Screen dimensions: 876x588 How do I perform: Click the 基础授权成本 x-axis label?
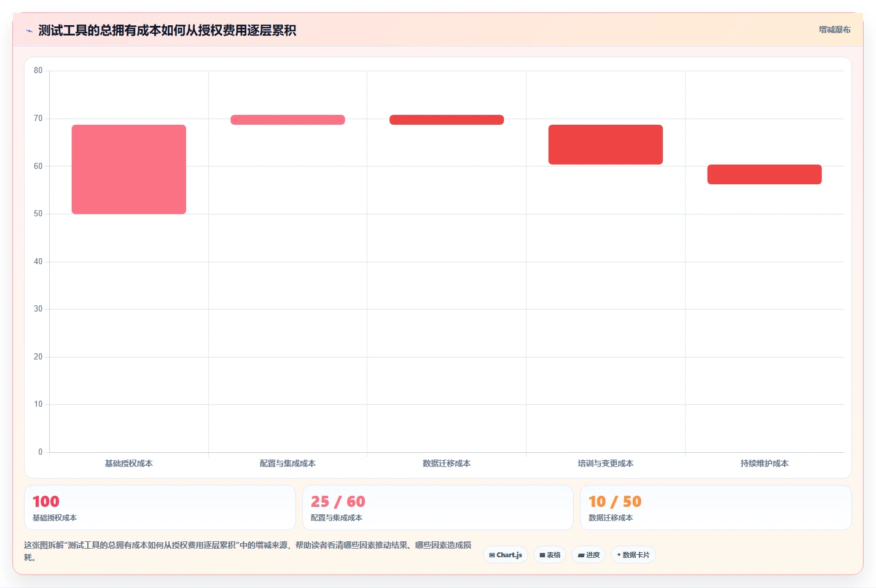129,463
